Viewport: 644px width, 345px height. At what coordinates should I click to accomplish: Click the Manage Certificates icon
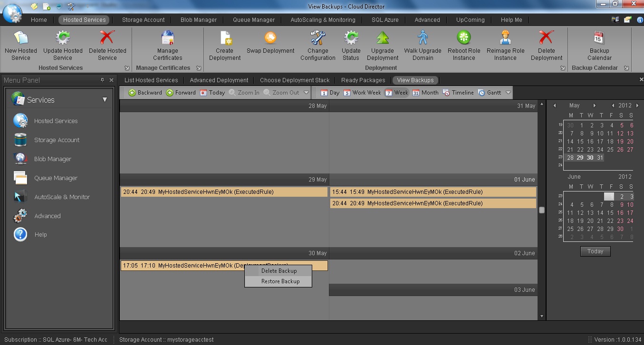pos(168,38)
